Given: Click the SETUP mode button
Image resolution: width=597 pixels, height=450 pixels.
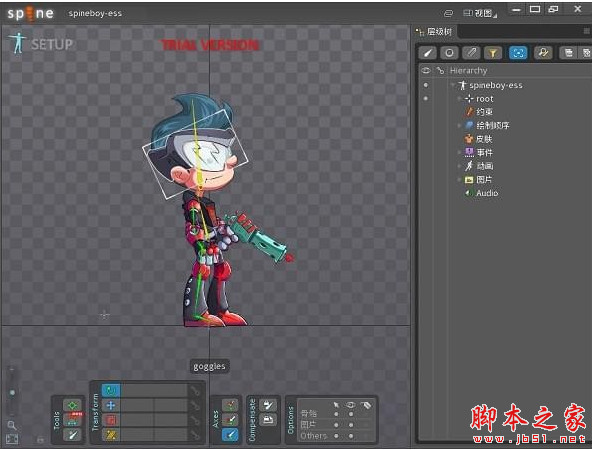Looking at the screenshot, I should (41, 44).
